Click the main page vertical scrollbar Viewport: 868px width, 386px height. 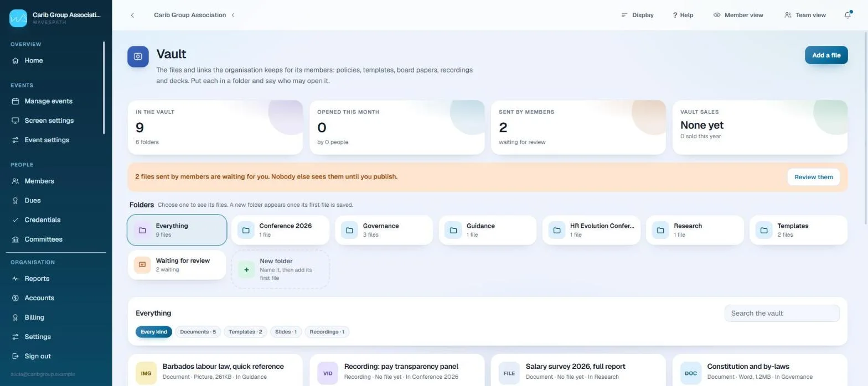point(866,127)
